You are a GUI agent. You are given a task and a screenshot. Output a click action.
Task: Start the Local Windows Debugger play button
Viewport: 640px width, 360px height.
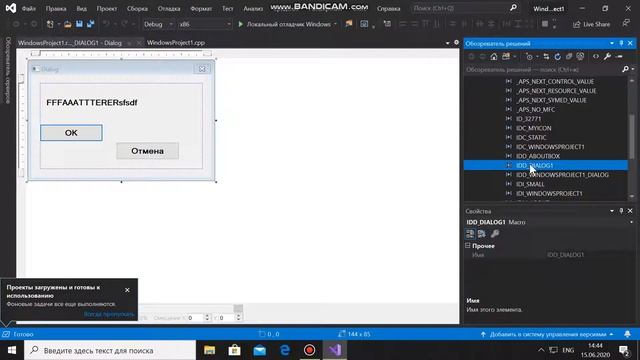[x=241, y=24]
